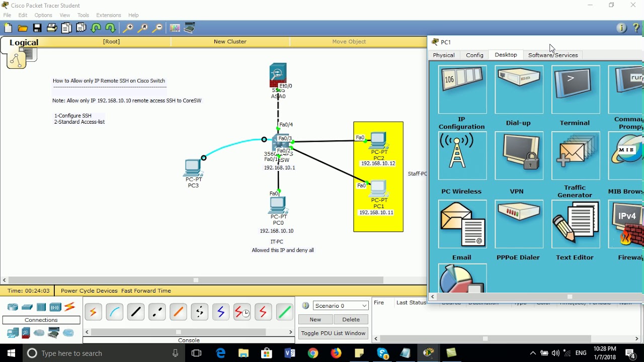Select the red Serial DTE cable

263,312
